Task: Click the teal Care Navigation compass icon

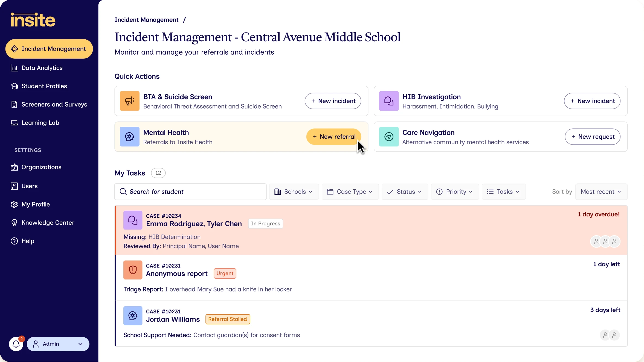Action: [x=389, y=137]
